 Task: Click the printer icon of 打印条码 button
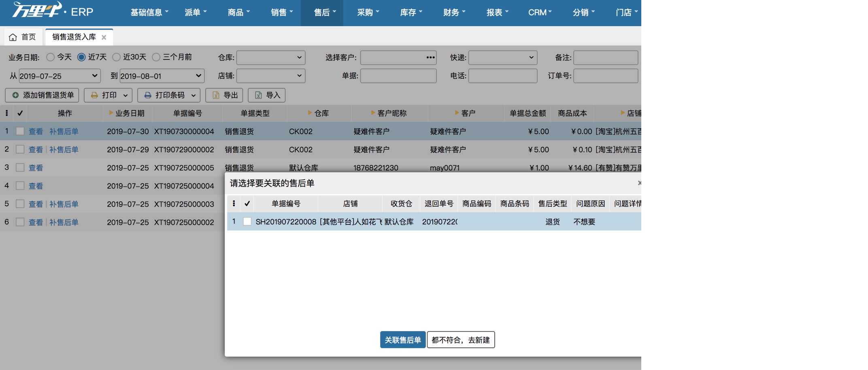point(148,95)
